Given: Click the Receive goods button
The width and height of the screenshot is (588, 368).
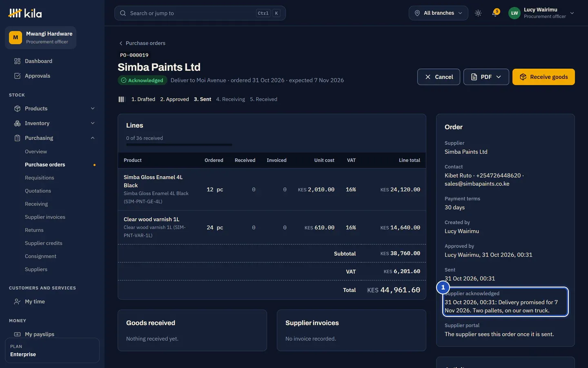Looking at the screenshot, I should (x=543, y=77).
